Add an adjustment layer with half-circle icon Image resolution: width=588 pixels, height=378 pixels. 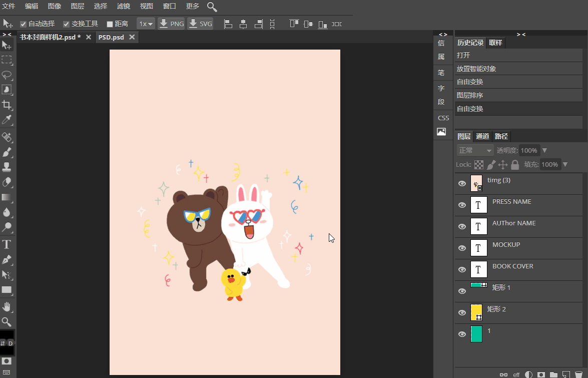(529, 374)
